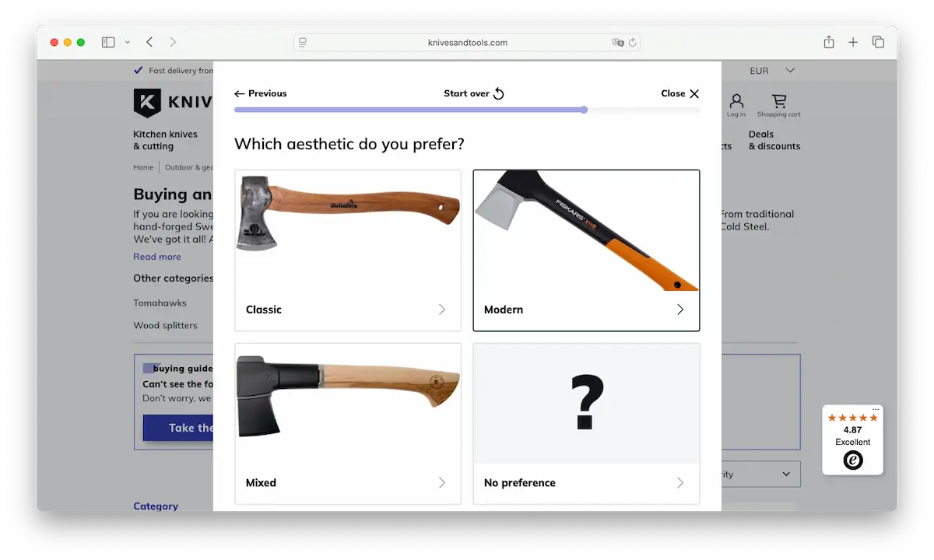The height and width of the screenshot is (560, 934).
Task: Go back with the Safari back arrow
Action: [x=149, y=42]
